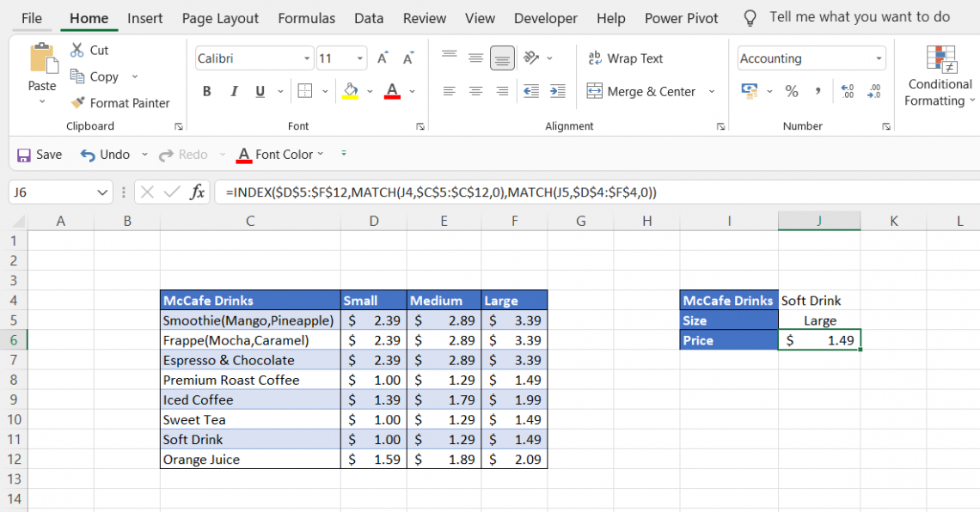This screenshot has height=512, width=980.
Task: Apply the yellow Fill Color swatch
Action: click(350, 91)
